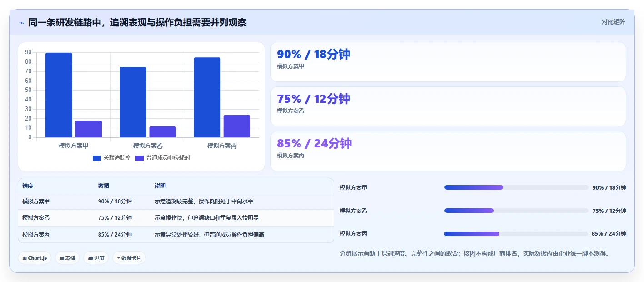The height and width of the screenshot is (282, 644).
Task: Click the footnote text about 分组展示
Action: coord(474,253)
